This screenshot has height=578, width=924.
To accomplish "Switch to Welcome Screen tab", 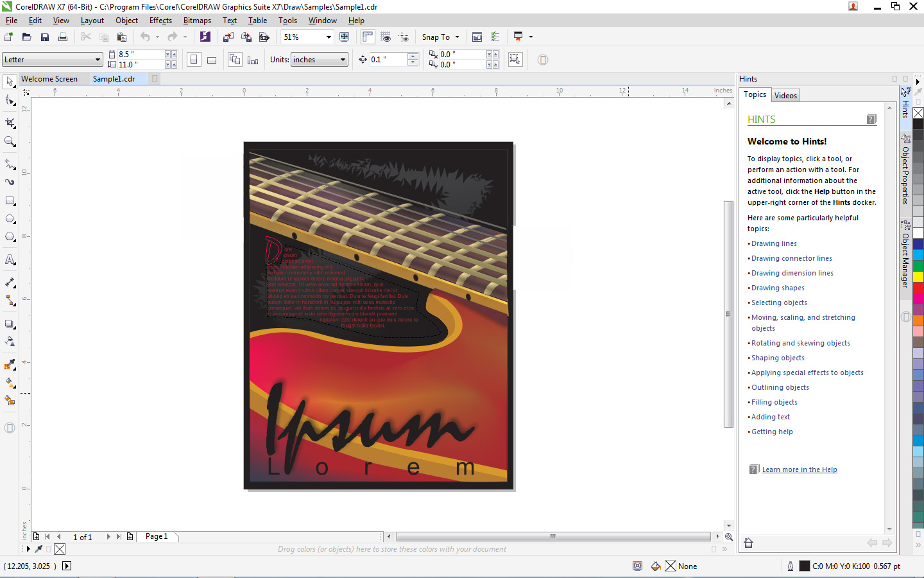I will [x=49, y=79].
